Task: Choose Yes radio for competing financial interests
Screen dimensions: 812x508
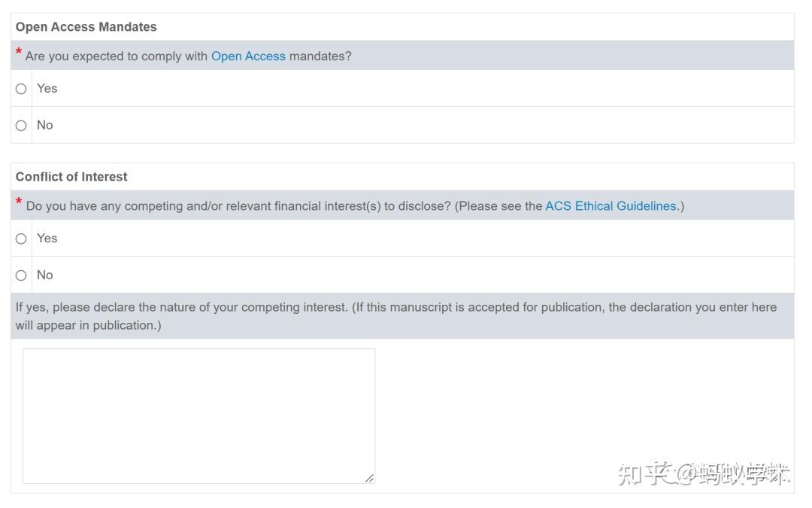Action: point(21,239)
